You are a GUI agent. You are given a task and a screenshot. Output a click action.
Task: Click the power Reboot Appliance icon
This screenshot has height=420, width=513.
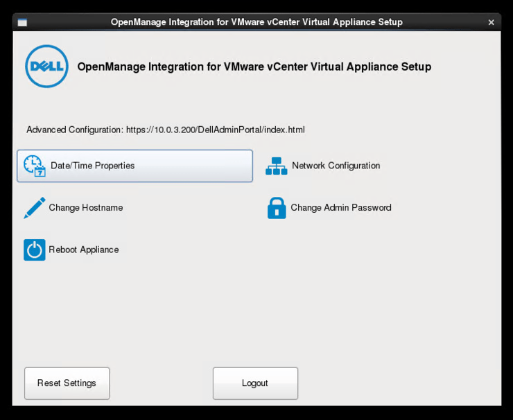click(x=35, y=250)
